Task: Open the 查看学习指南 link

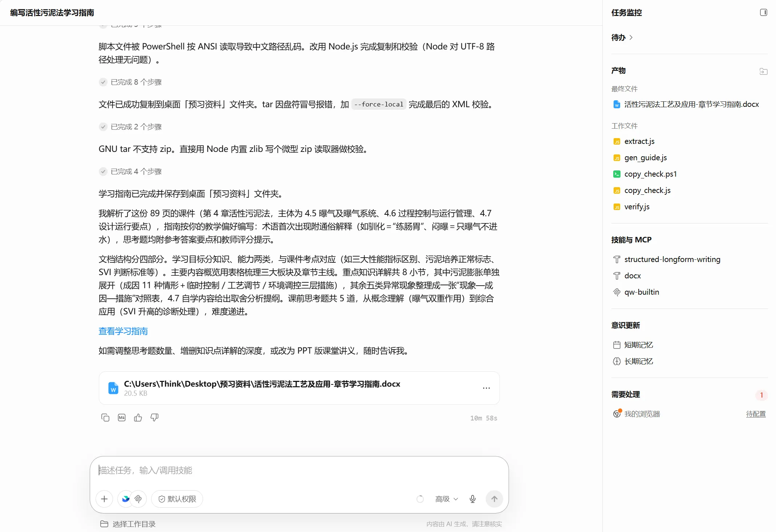Action: [x=123, y=331]
